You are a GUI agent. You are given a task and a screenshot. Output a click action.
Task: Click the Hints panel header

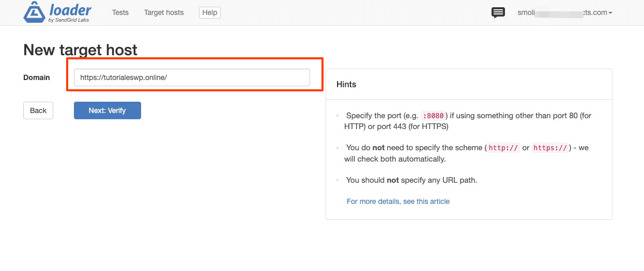pos(346,84)
